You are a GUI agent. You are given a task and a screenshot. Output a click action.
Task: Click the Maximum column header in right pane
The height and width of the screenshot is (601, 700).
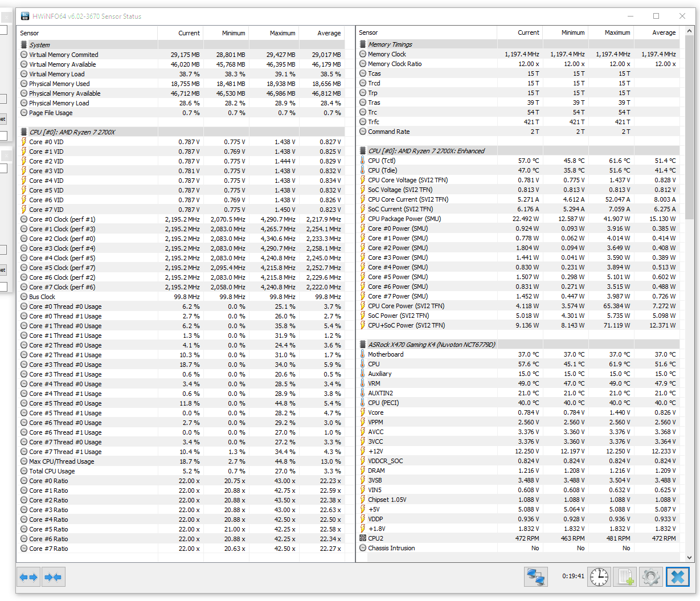(x=611, y=32)
